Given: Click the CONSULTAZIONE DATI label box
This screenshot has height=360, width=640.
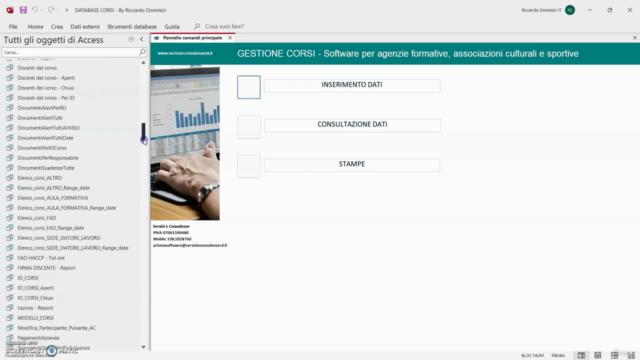Looking at the screenshot, I should 352,125.
